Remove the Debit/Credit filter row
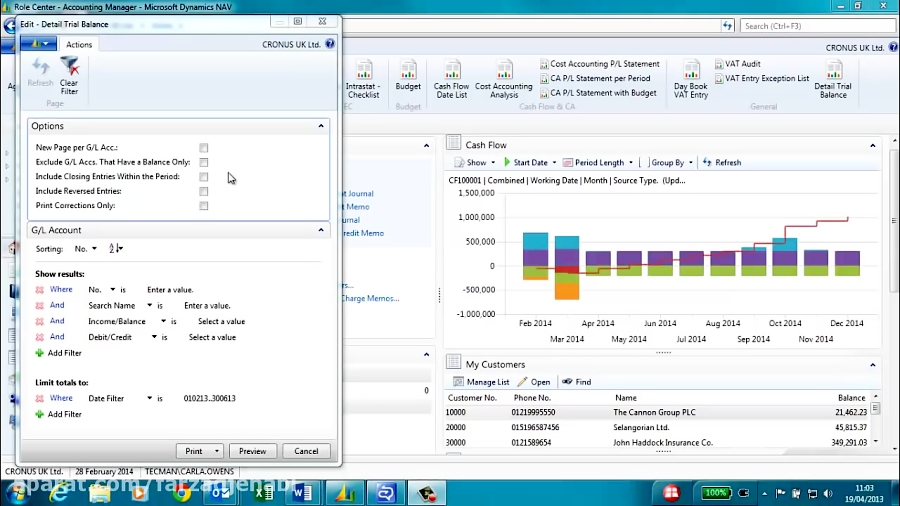Image resolution: width=900 pixels, height=506 pixels. pyautogui.click(x=40, y=337)
